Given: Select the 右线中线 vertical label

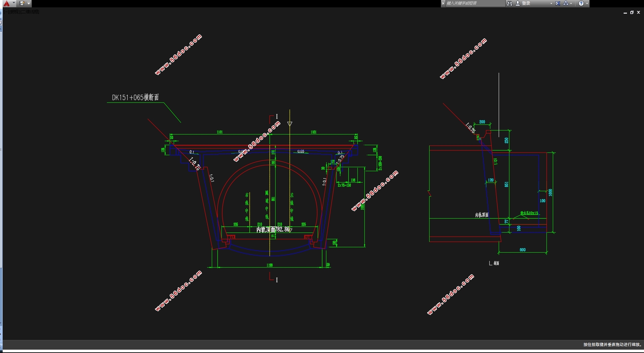Looking at the screenshot, I should pos(247,207).
